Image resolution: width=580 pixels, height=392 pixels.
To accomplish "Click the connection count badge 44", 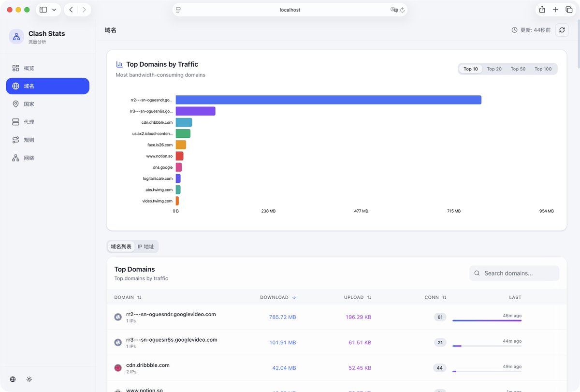I will point(440,368).
